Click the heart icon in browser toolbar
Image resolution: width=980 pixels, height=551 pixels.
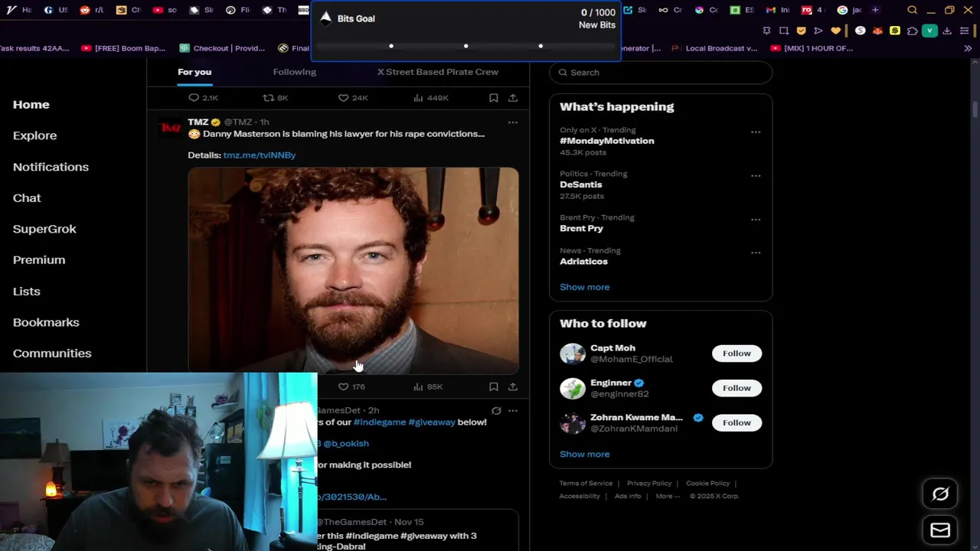point(835,31)
